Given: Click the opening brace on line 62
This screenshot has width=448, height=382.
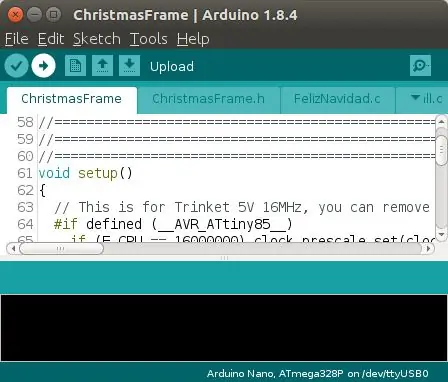Looking at the screenshot, I should [42, 191].
